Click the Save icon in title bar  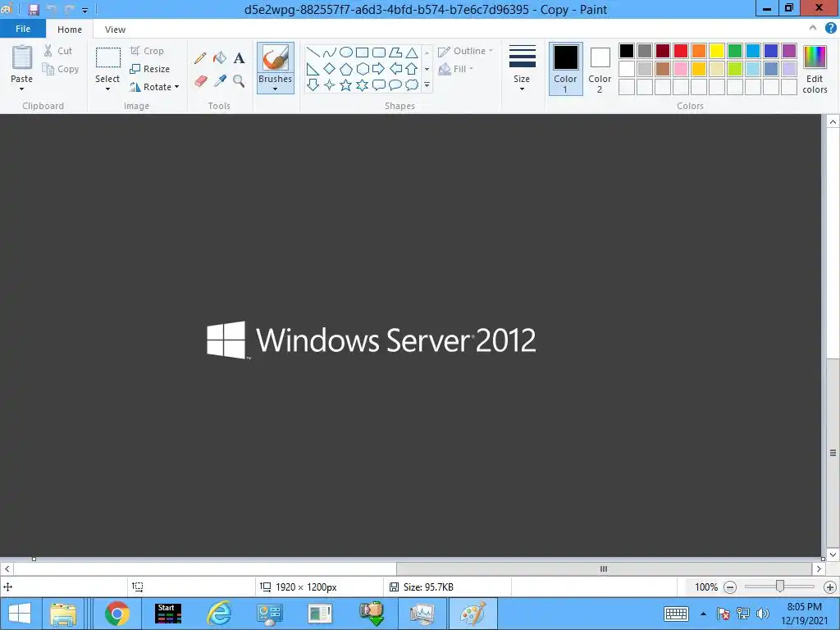coord(33,10)
